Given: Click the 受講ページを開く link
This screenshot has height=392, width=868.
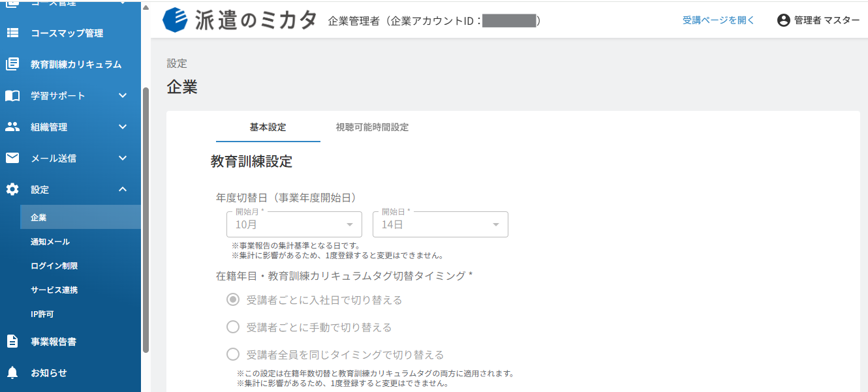Looking at the screenshot, I should [719, 20].
